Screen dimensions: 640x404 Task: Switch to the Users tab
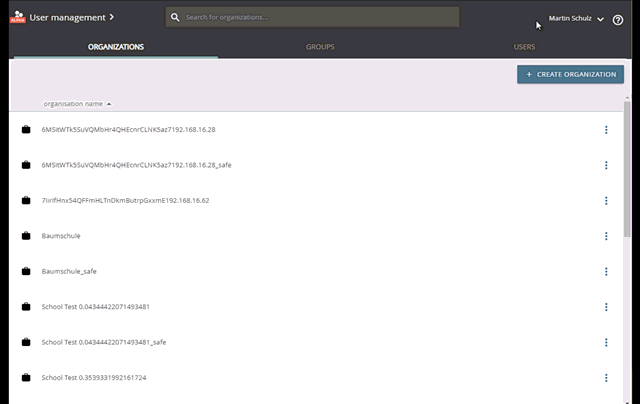(x=524, y=47)
